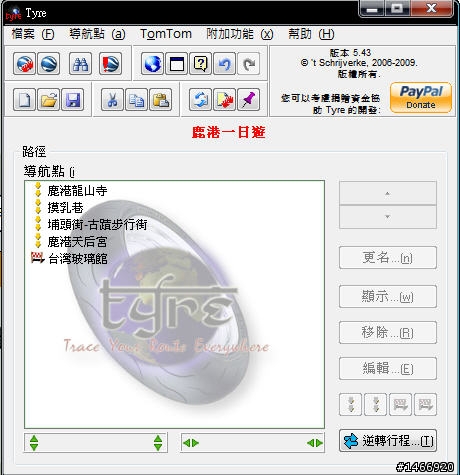
Task: Click the blue undo arrow
Action: click(225, 63)
